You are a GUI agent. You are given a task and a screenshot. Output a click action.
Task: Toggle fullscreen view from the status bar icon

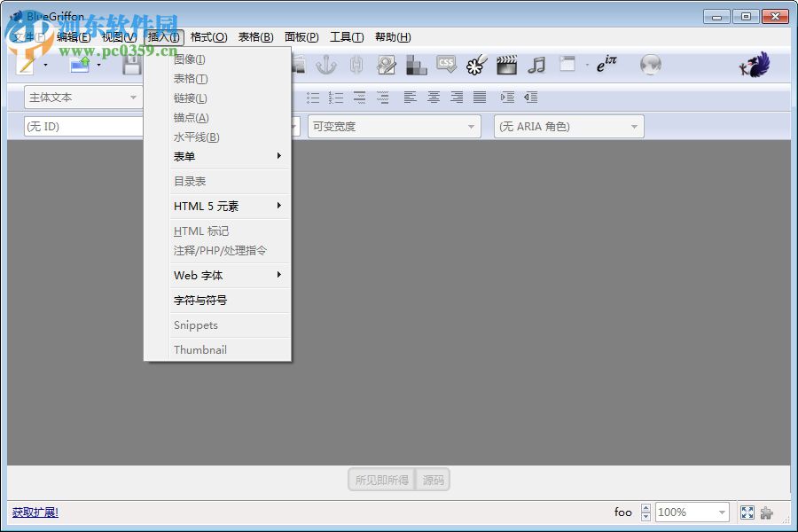(747, 512)
